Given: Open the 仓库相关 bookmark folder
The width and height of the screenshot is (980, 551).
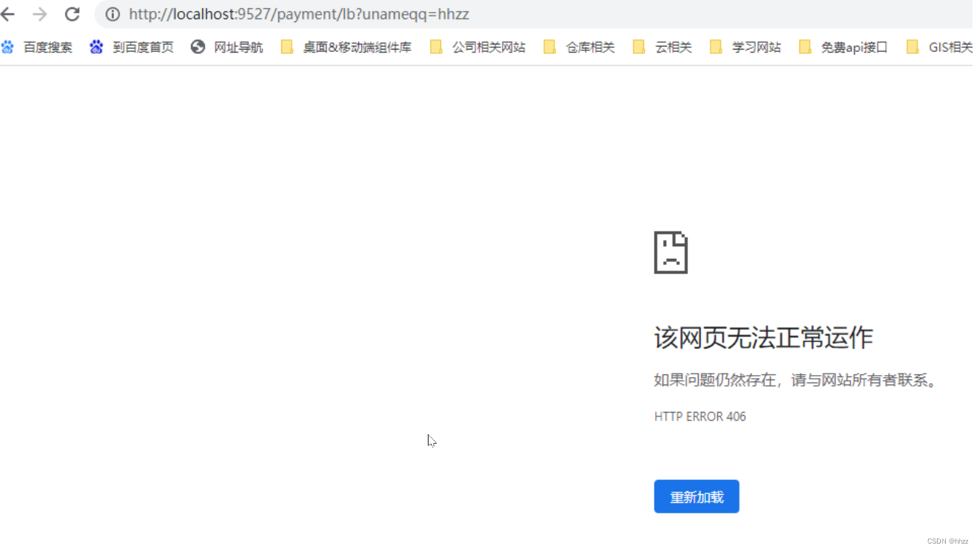Looking at the screenshot, I should coord(579,47).
